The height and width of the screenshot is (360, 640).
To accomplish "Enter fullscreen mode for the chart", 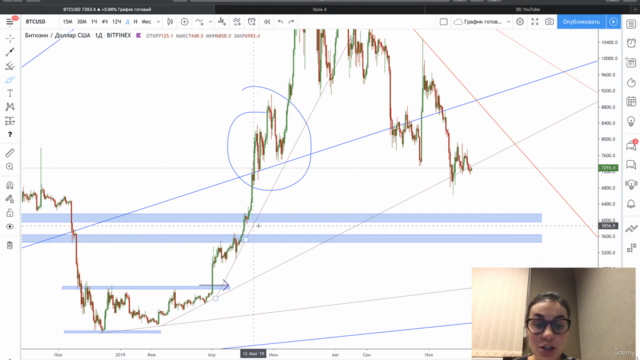I will pos(535,22).
